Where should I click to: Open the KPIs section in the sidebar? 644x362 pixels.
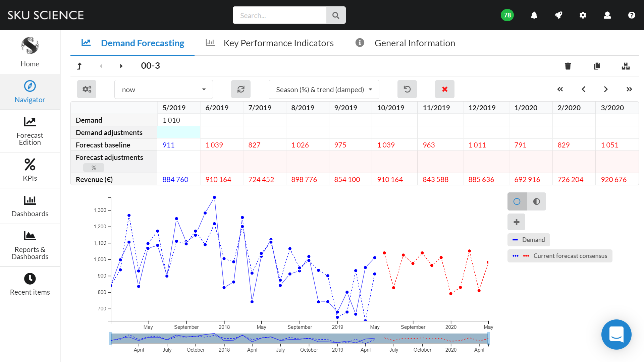coord(30,170)
